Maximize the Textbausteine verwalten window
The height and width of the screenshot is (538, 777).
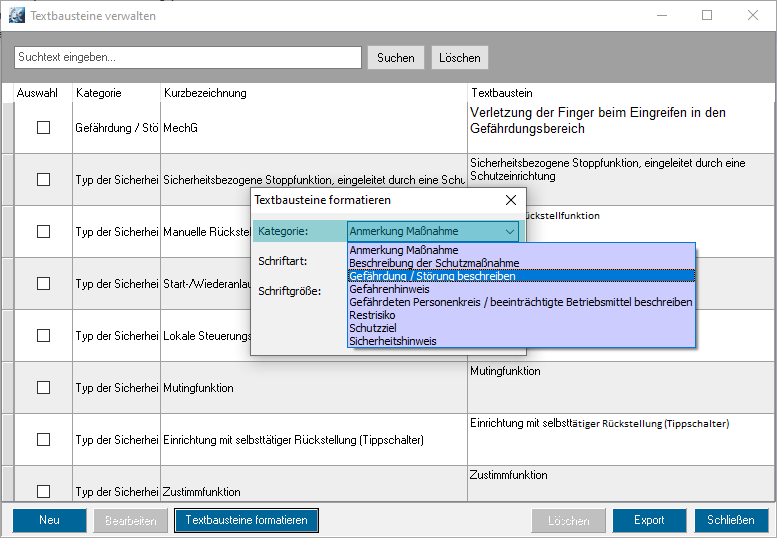[x=707, y=16]
